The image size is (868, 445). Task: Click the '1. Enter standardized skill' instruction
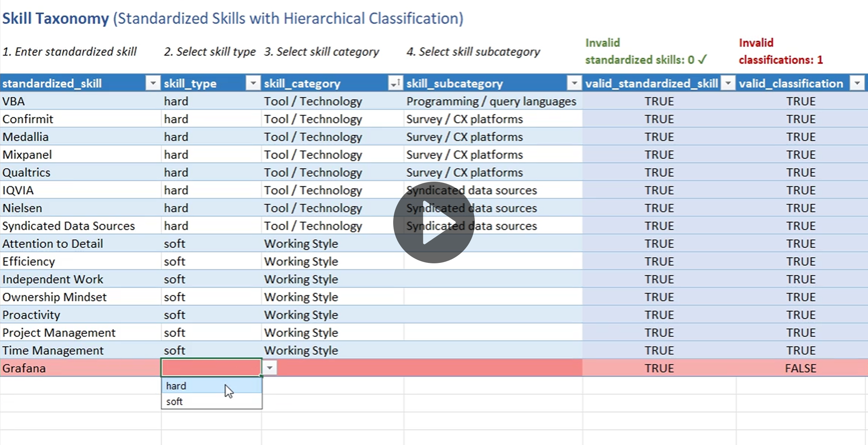[x=70, y=52]
